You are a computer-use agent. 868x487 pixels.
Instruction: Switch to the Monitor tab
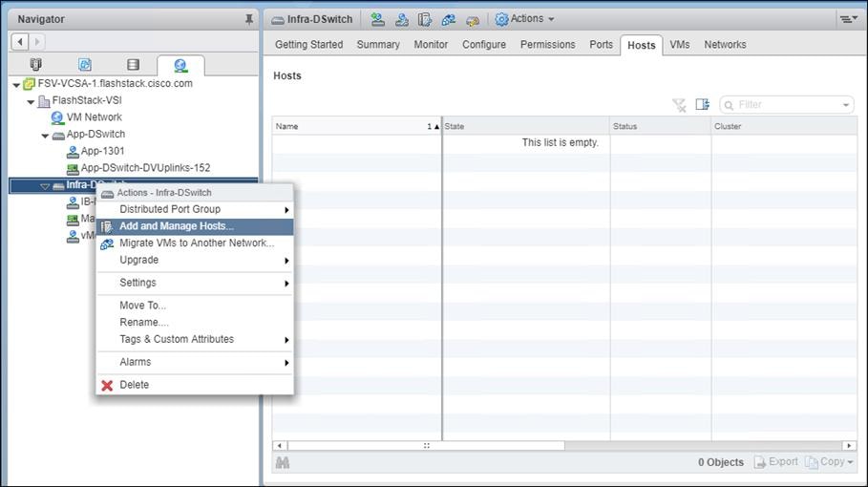tap(431, 44)
